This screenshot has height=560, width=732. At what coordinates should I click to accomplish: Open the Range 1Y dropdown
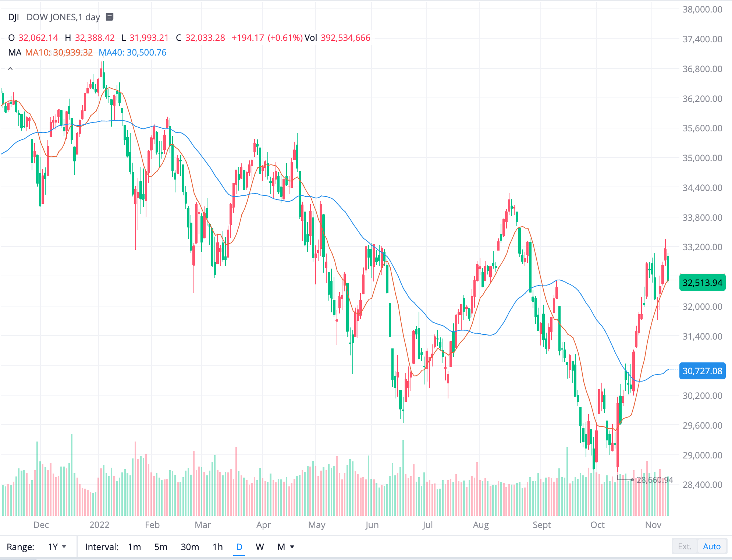[x=57, y=547]
